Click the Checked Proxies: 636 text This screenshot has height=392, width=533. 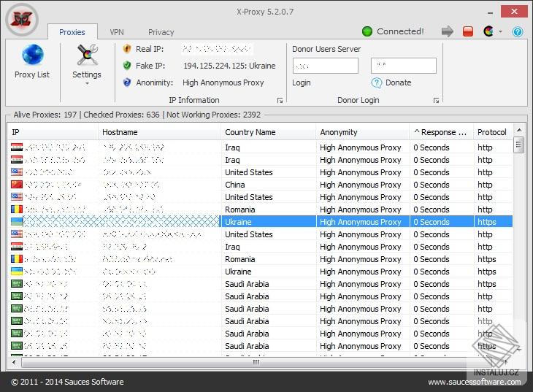coord(121,115)
